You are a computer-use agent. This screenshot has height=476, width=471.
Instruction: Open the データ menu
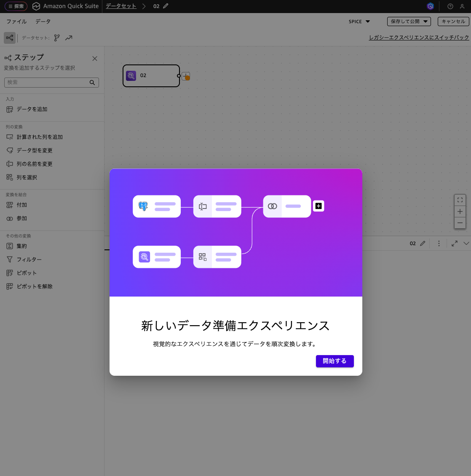[x=43, y=21]
